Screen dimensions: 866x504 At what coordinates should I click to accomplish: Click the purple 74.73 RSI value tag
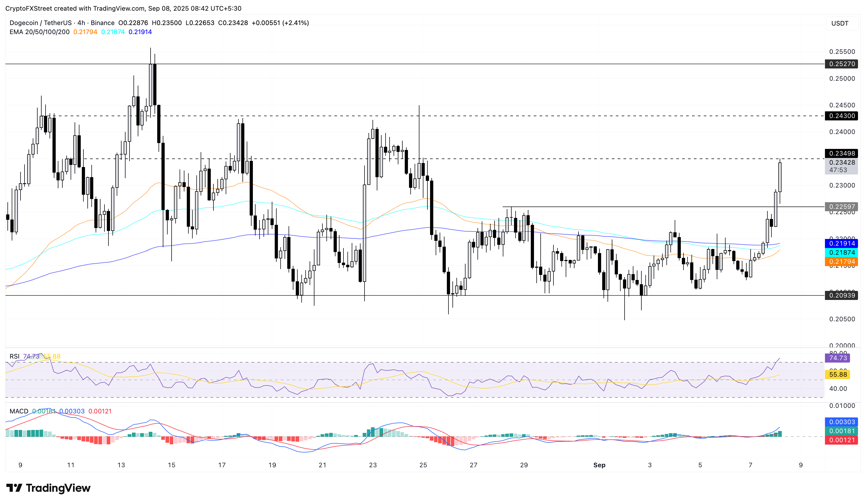(837, 358)
